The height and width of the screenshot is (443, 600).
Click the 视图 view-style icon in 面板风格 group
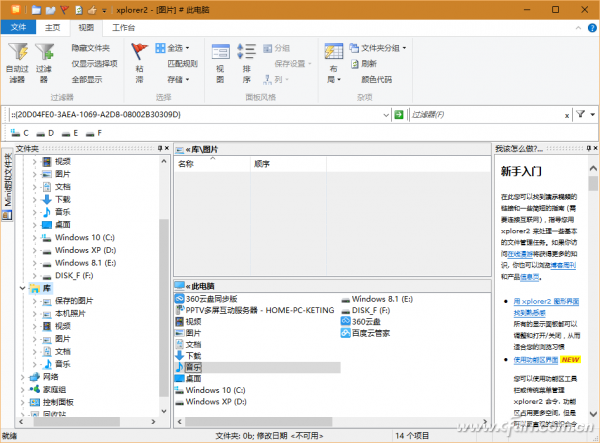[220, 51]
